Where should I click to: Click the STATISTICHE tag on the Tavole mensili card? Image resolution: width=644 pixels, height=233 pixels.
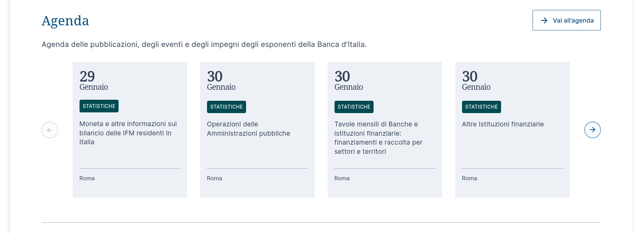pos(354,107)
